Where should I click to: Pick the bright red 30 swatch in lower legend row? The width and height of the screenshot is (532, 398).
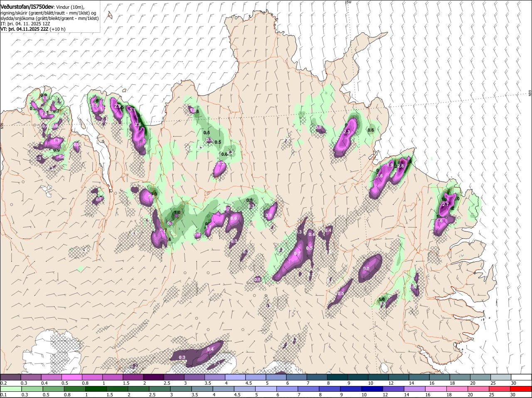tap(521, 389)
